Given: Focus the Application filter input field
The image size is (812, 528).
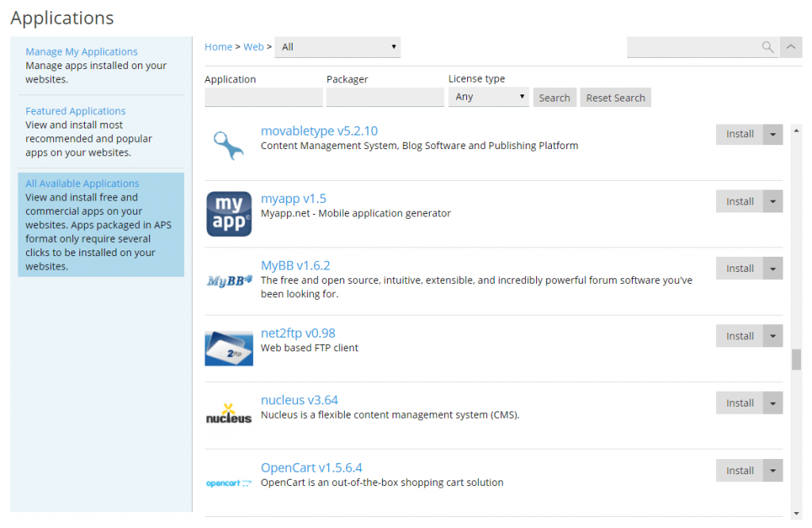Looking at the screenshot, I should [x=263, y=98].
